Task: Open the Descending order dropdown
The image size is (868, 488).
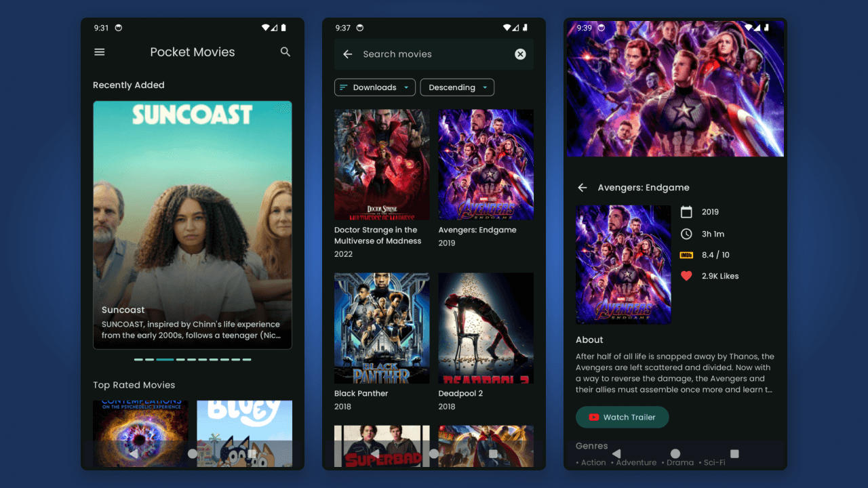Action: tap(456, 87)
